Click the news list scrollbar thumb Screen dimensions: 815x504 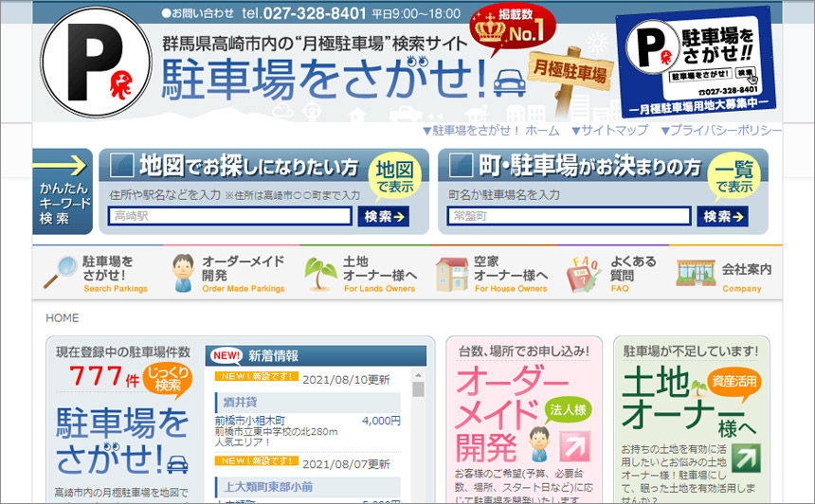(x=419, y=389)
